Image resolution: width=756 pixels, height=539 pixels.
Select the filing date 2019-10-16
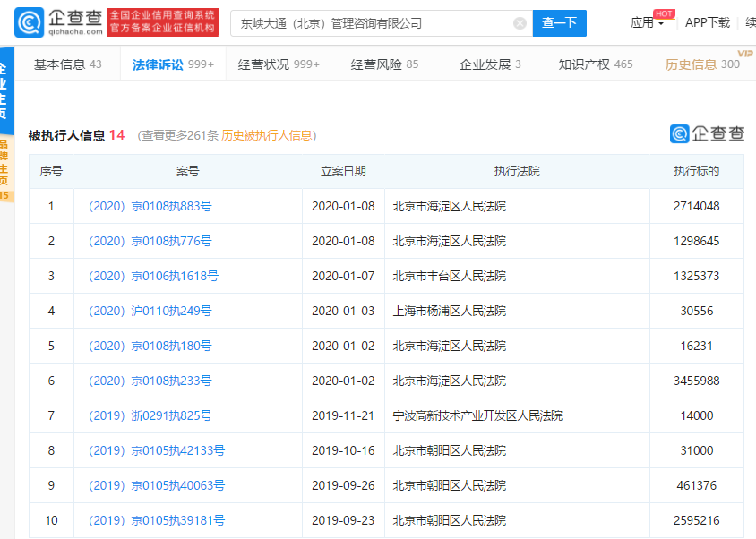343,450
